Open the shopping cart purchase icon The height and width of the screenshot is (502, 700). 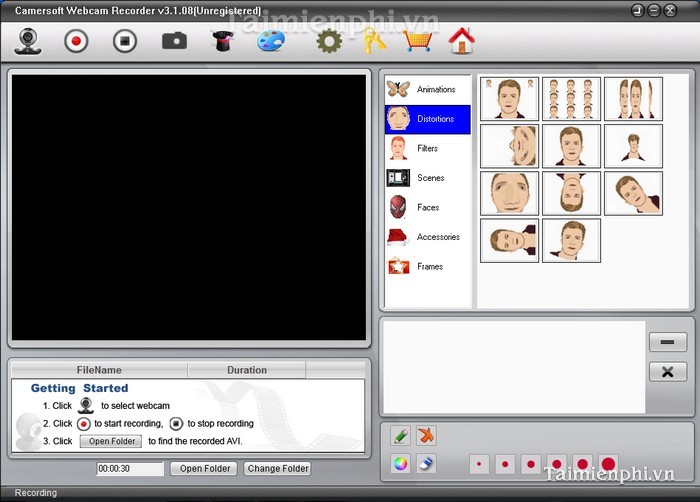(417, 41)
